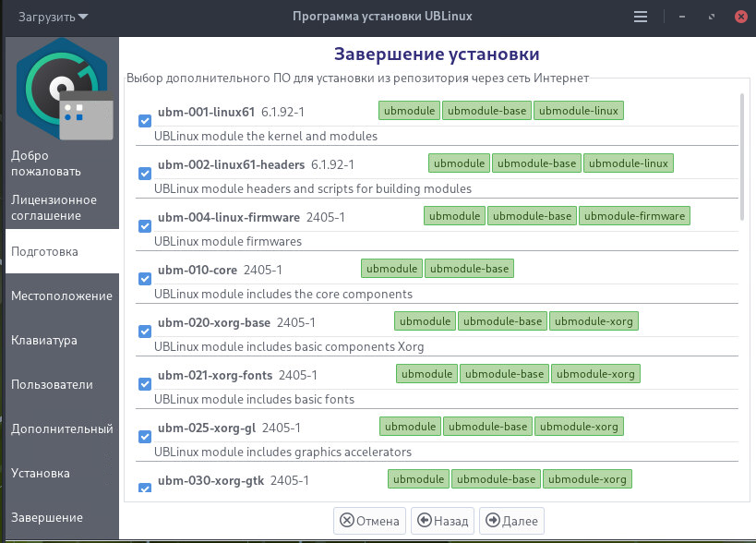Click the ubm-030-xorg-gtk package name
The width and height of the screenshot is (756, 543).
click(210, 480)
